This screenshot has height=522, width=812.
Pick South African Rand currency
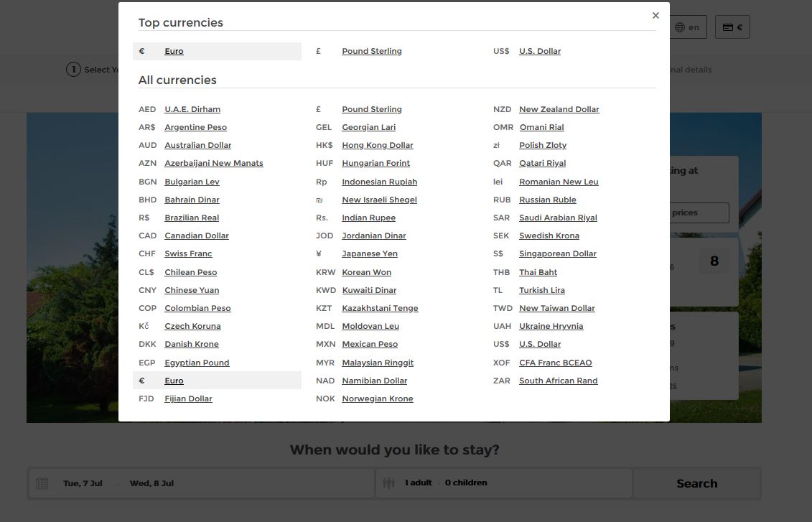(x=558, y=381)
